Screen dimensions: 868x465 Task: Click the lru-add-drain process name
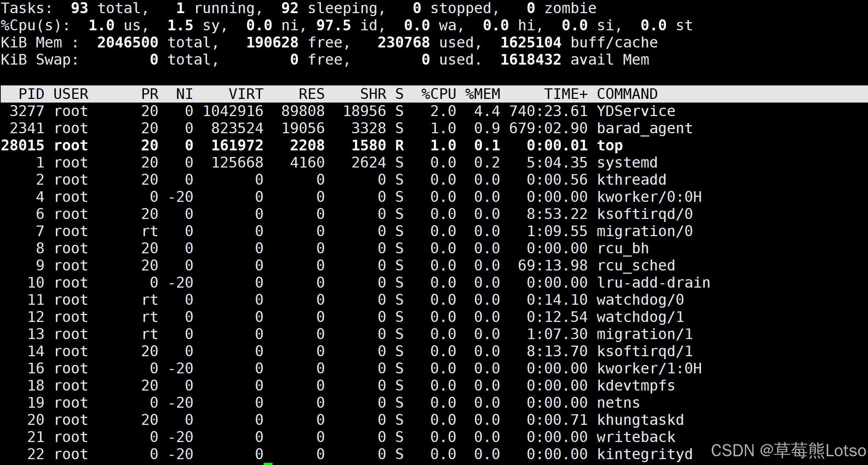(653, 283)
